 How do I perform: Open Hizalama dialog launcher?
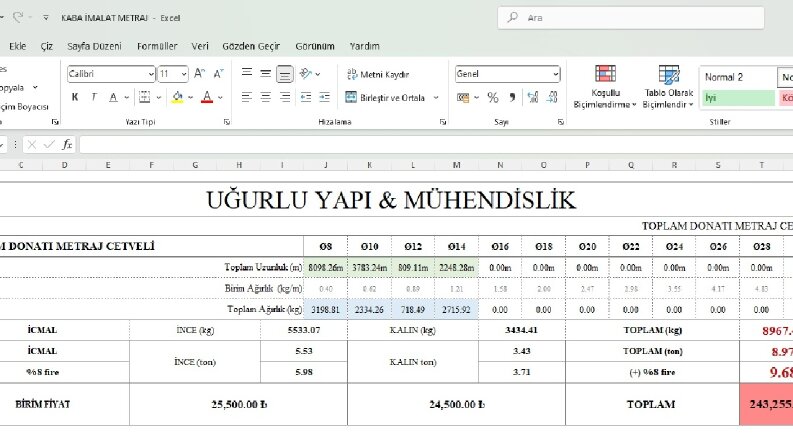443,122
